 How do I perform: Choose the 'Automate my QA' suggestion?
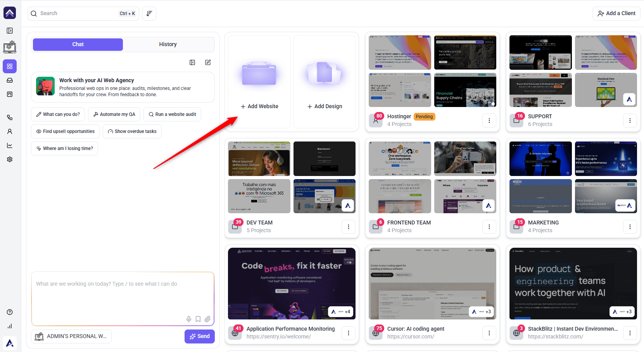coord(114,114)
